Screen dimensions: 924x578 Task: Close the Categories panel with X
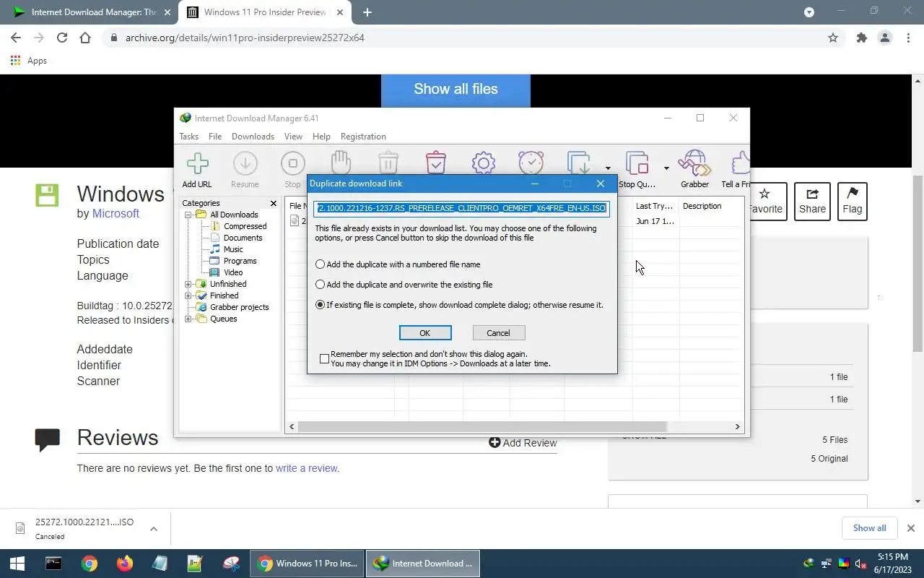pyautogui.click(x=274, y=204)
